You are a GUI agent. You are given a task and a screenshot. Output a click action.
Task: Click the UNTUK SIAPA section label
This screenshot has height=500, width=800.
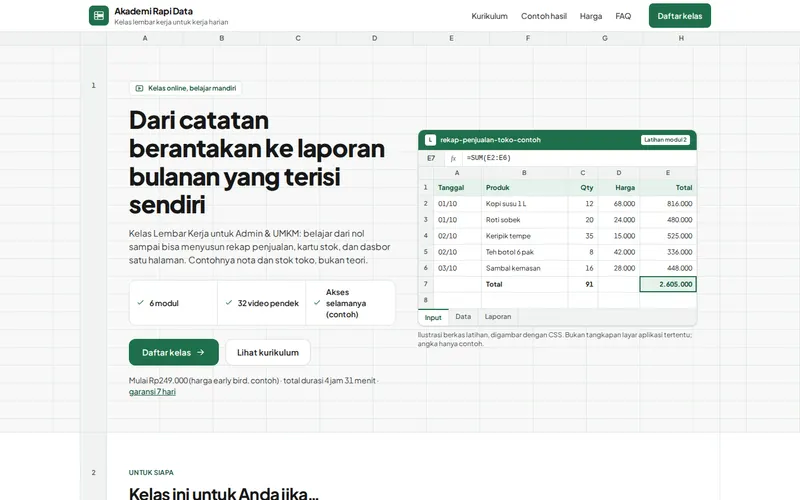(151, 472)
